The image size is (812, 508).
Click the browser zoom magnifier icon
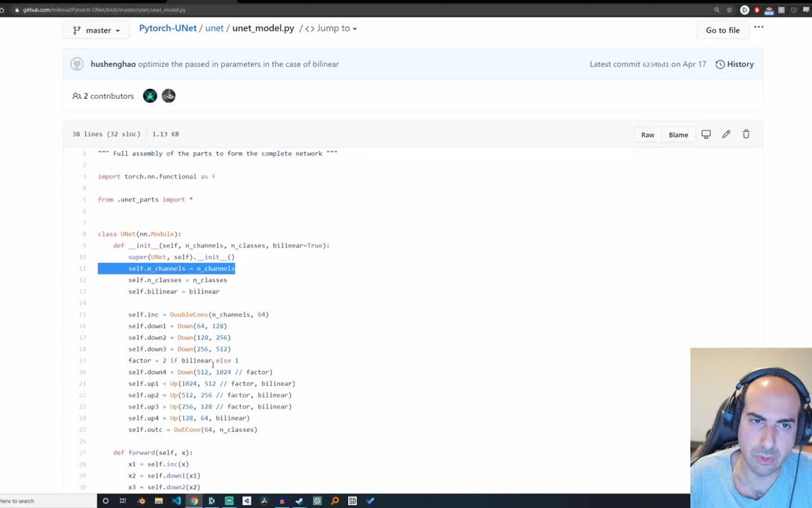tap(717, 10)
